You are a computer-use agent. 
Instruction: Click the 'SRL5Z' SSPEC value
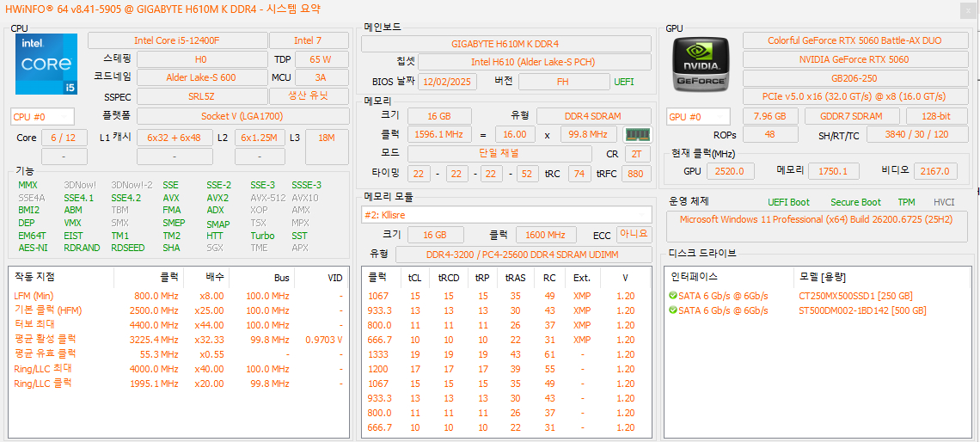pyautogui.click(x=201, y=97)
